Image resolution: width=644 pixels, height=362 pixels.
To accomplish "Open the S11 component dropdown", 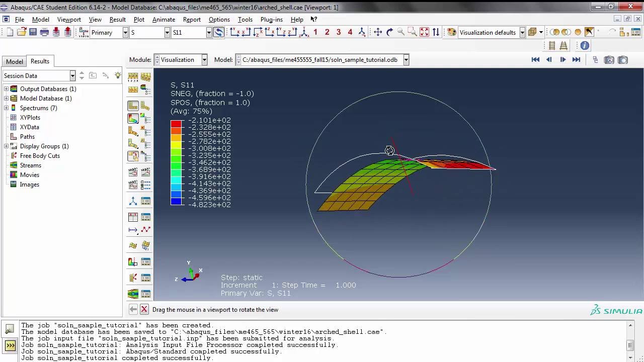I will coord(208,32).
